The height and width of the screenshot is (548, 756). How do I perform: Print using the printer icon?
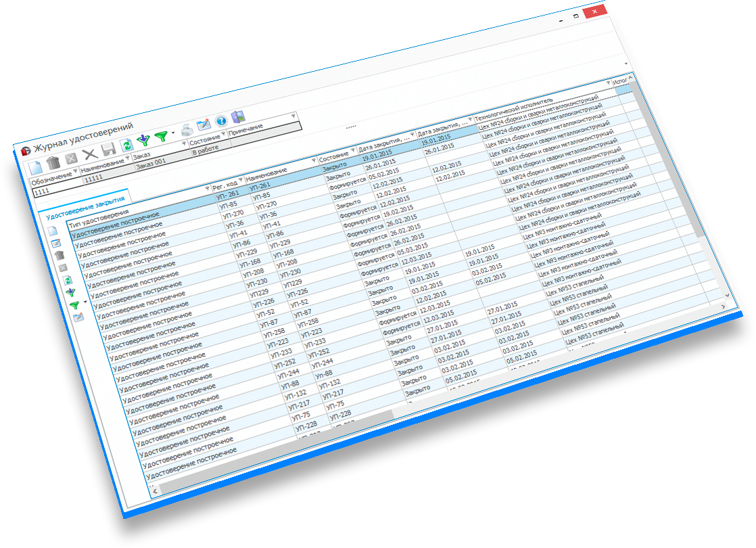[187, 129]
